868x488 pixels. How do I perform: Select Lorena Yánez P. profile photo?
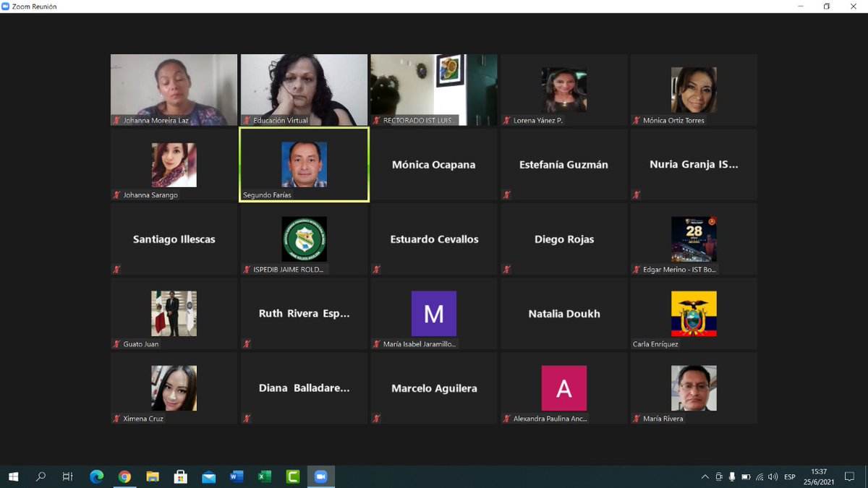pyautogui.click(x=564, y=90)
